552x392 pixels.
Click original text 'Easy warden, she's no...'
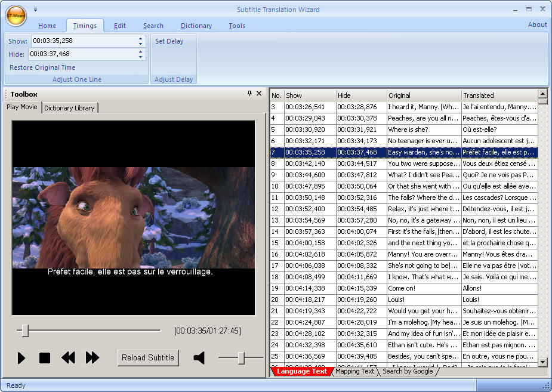424,152
